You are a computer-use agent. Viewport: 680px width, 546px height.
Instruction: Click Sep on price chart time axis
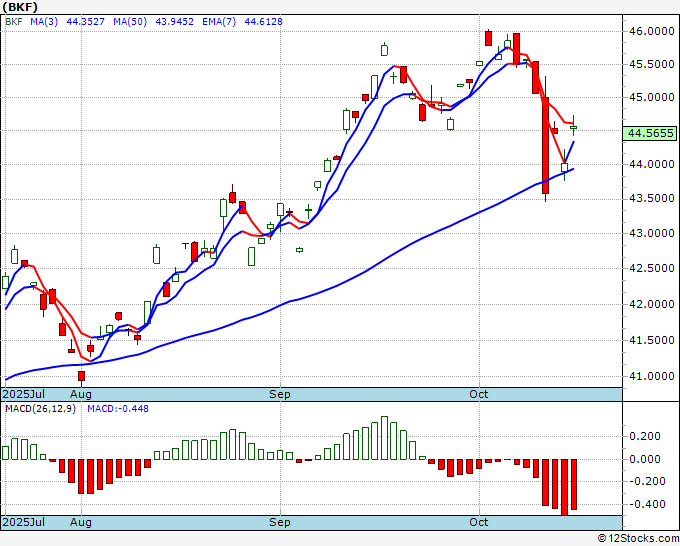click(x=280, y=394)
